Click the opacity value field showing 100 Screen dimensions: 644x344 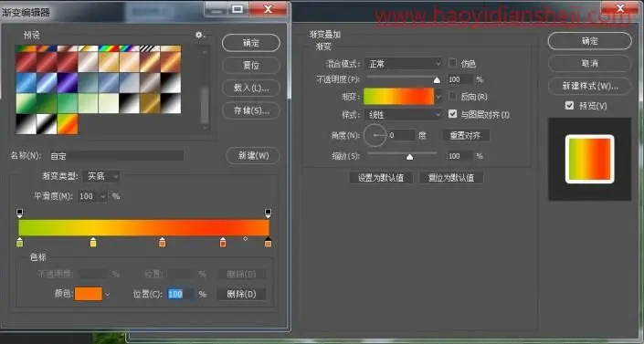(459, 79)
